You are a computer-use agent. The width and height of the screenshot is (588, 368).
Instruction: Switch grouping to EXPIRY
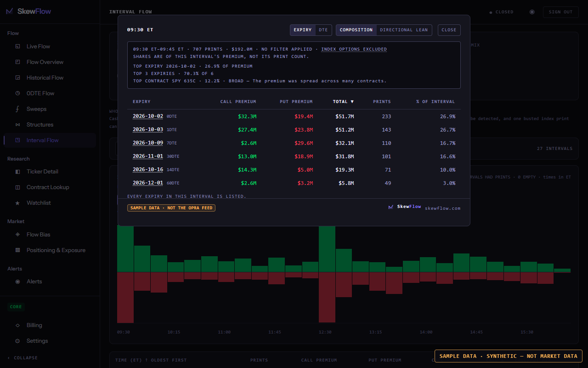tap(303, 30)
